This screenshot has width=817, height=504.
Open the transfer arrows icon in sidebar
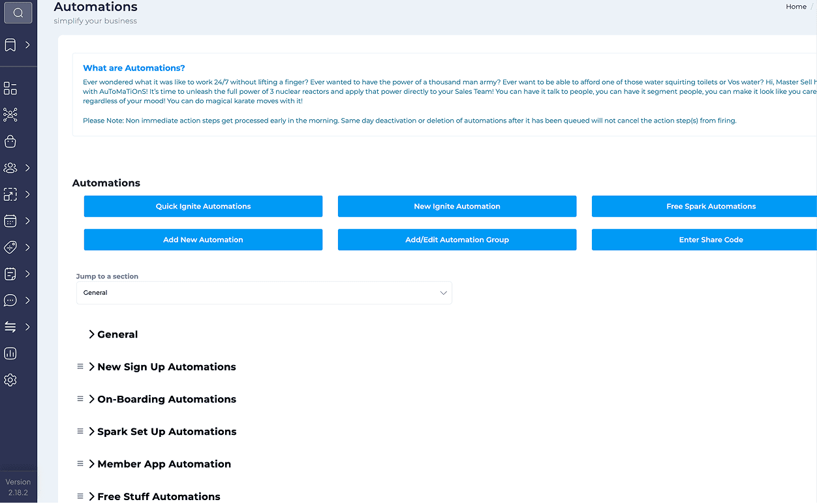tap(10, 327)
